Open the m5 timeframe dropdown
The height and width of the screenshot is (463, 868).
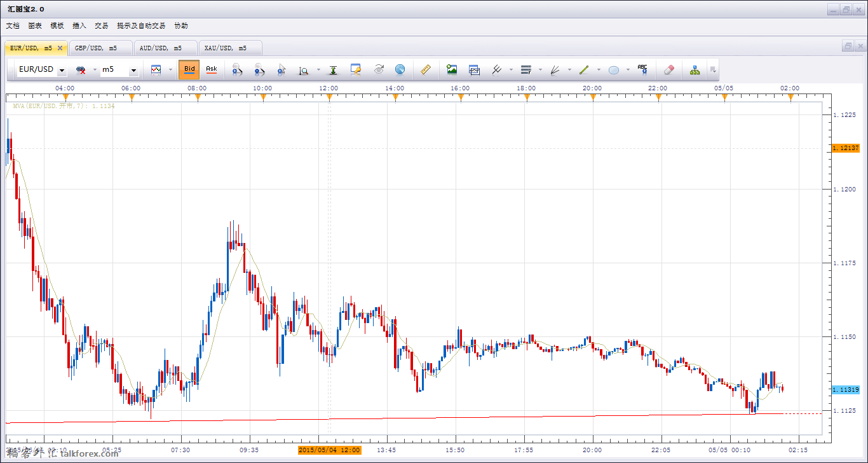click(x=134, y=71)
